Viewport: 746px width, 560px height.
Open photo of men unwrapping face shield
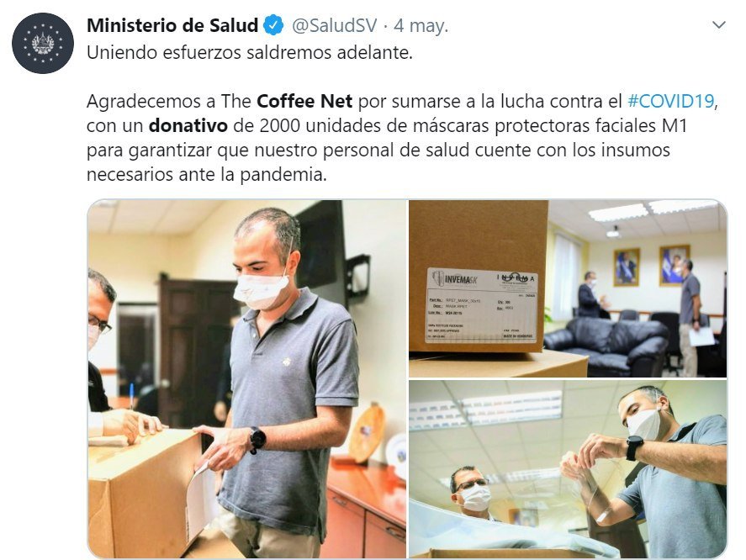[x=568, y=469]
